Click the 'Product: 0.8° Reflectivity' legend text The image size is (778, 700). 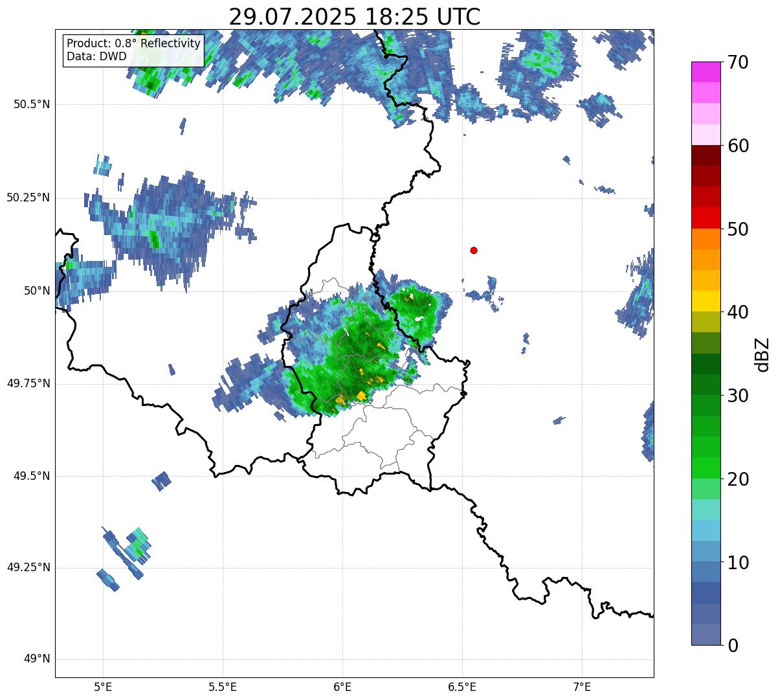[x=134, y=43]
